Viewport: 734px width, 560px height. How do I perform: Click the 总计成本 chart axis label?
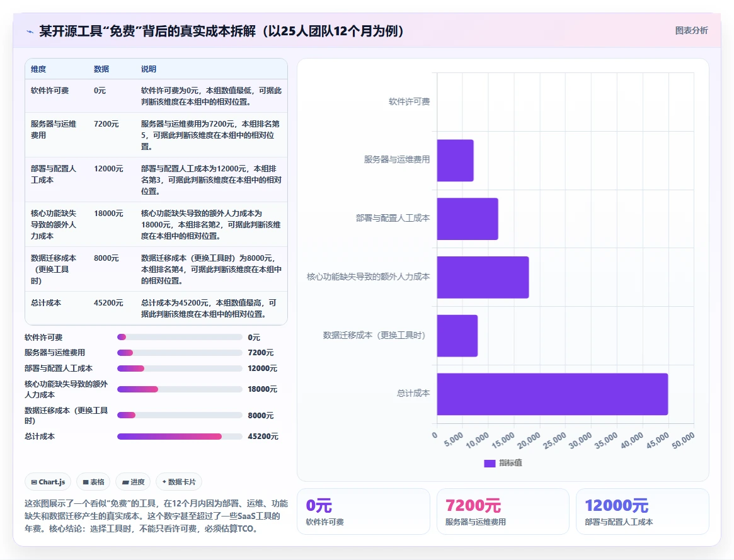[x=413, y=394]
